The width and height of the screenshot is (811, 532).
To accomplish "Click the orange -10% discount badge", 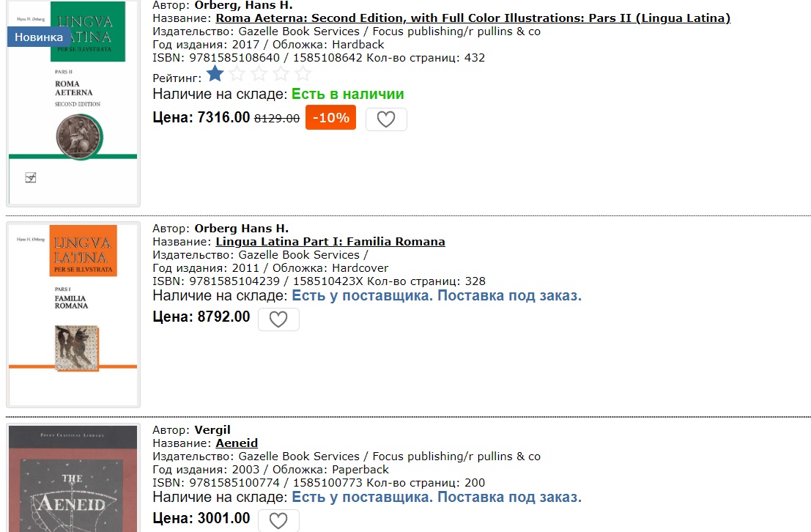I will [330, 117].
